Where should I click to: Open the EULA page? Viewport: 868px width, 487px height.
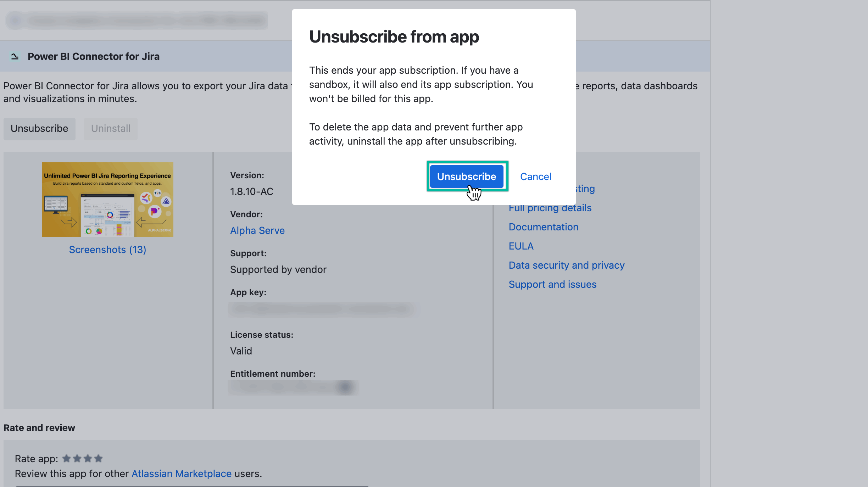coord(521,246)
